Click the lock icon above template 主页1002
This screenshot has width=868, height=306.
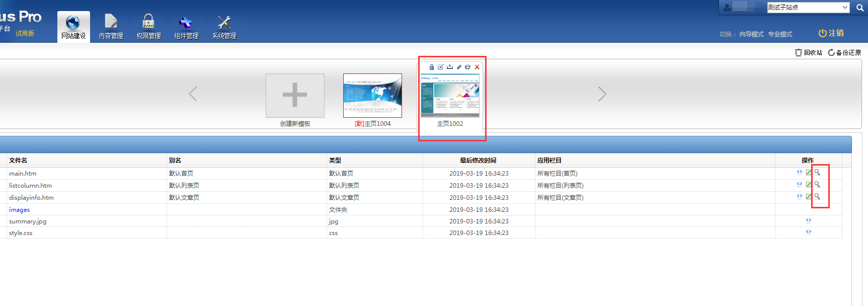[431, 67]
